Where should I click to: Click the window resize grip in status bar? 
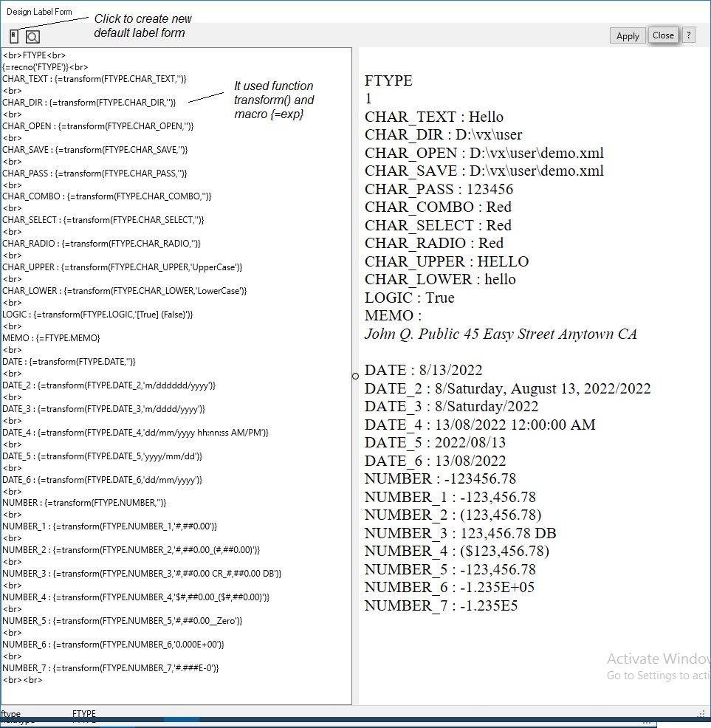(702, 715)
